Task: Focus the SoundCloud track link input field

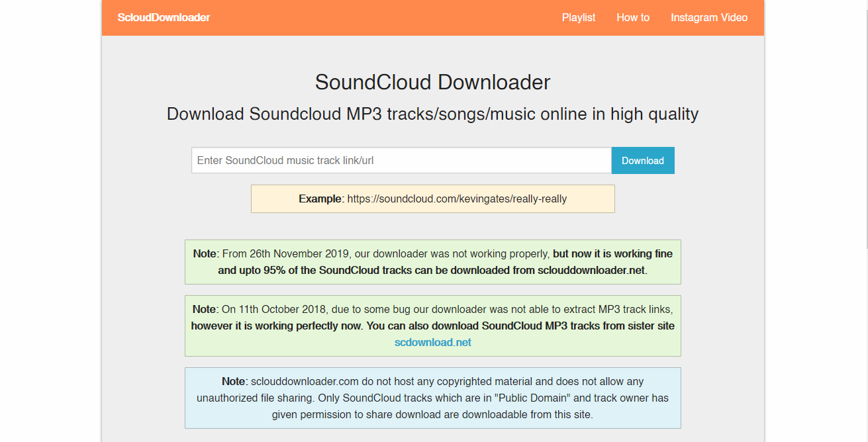Action: pyautogui.click(x=401, y=160)
